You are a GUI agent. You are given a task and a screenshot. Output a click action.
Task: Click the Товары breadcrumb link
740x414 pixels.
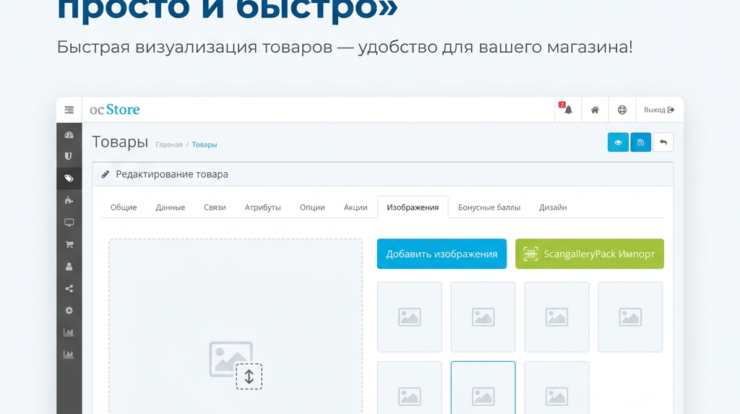[204, 145]
